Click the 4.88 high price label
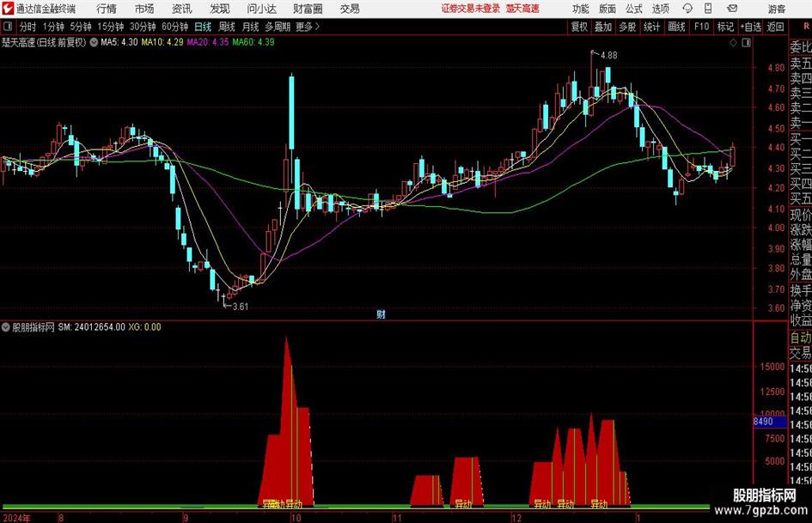Image resolution: width=812 pixels, height=523 pixels. pyautogui.click(x=609, y=56)
